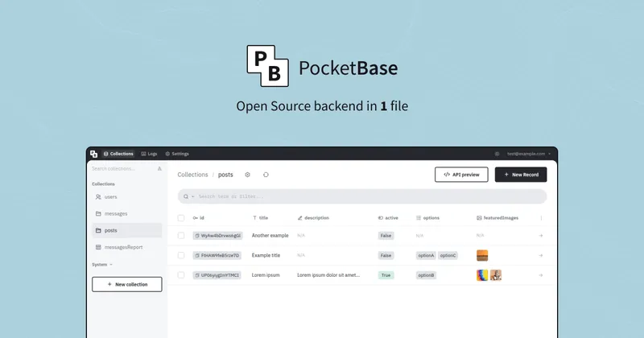Click the Another example title cell
Screen dimensions: 644x338
tap(270, 235)
